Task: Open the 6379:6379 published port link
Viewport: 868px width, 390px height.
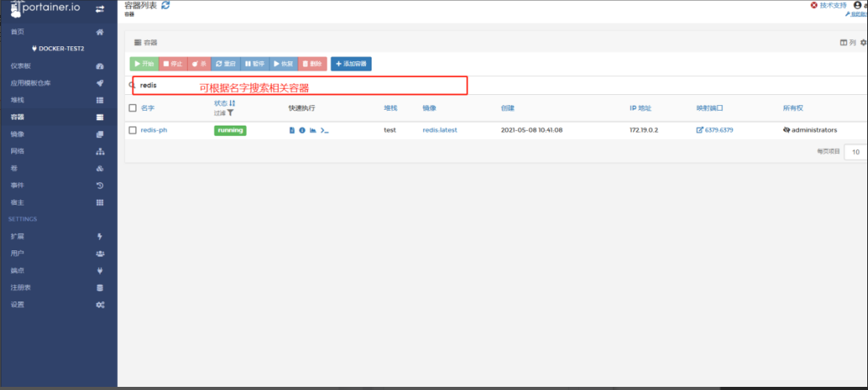Action: (715, 130)
